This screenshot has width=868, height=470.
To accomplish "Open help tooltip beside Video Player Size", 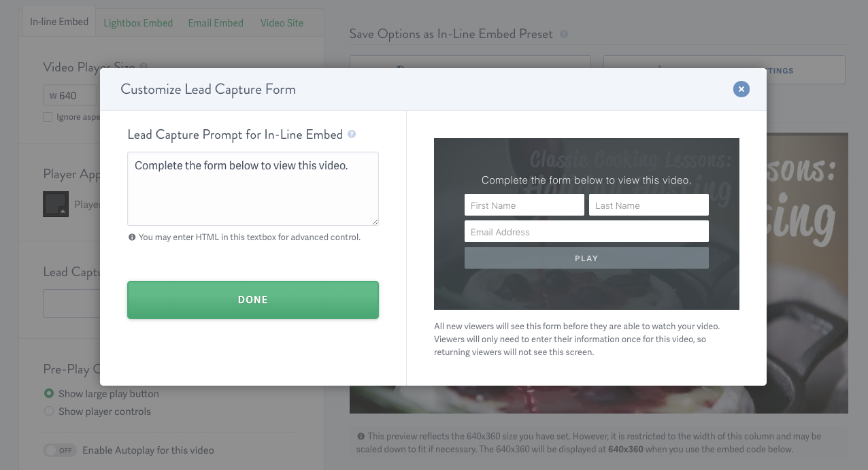I will coord(142,67).
